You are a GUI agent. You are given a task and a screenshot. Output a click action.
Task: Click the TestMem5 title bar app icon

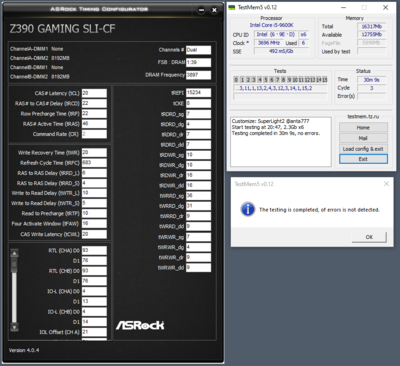coord(232,7)
